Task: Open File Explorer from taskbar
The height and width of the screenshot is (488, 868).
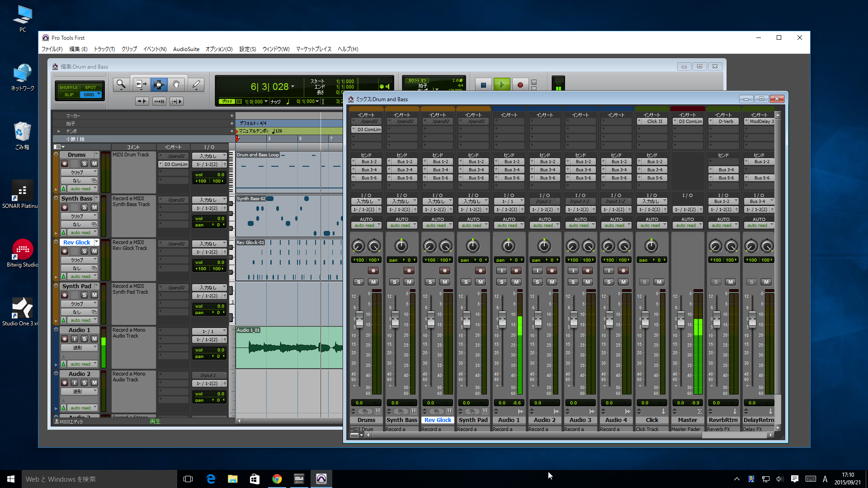Action: [233, 479]
